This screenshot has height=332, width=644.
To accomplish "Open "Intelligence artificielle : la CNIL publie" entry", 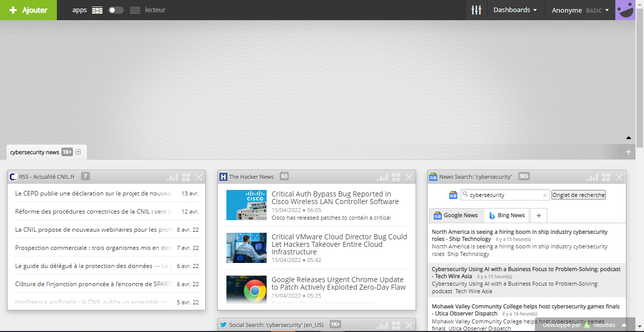I will (107, 302).
